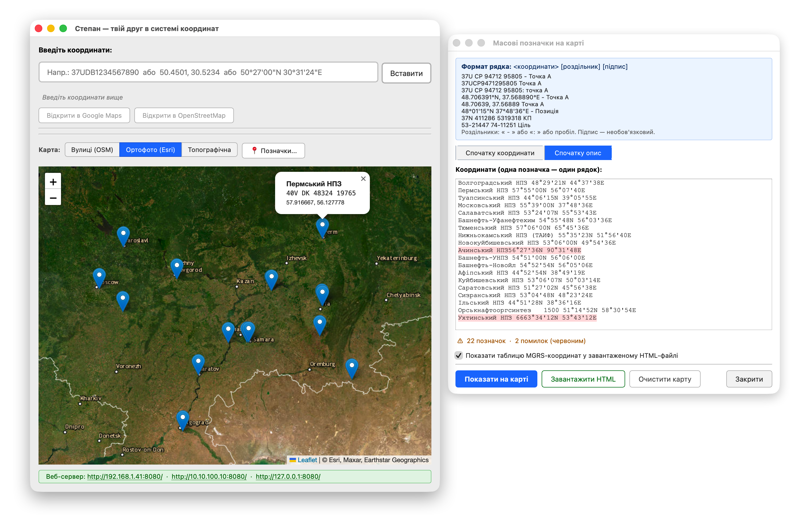Click the map marker at Perm
Image resolution: width=798 pixels, height=532 pixels.
click(322, 228)
